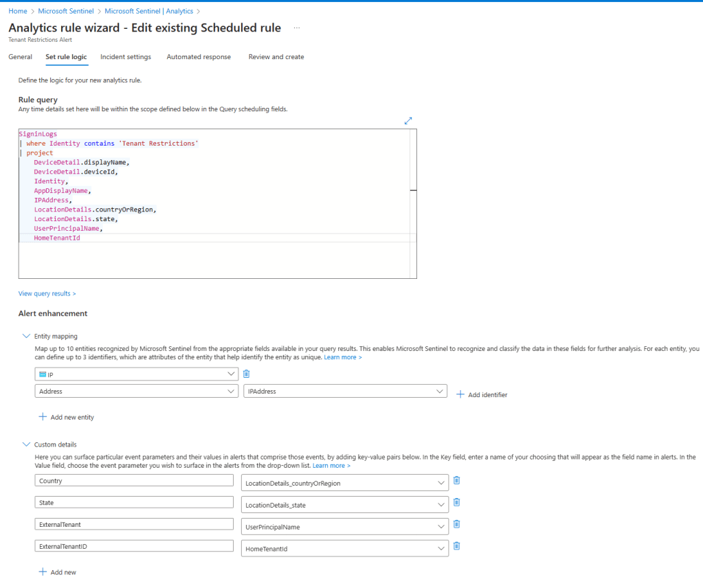Switch to the Incident settings tab
Image resolution: width=703 pixels, height=588 pixels.
point(126,57)
